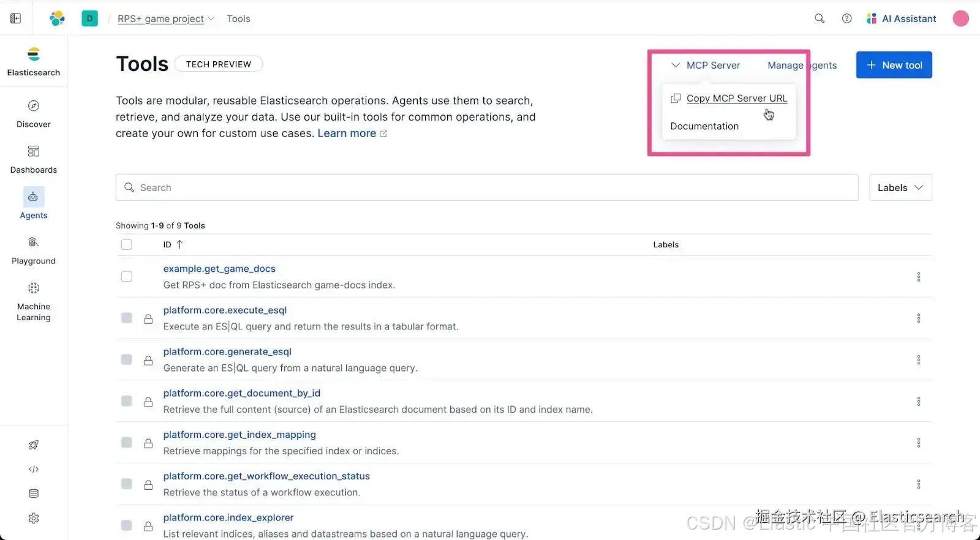
Task: Click the New tool button
Action: click(894, 65)
